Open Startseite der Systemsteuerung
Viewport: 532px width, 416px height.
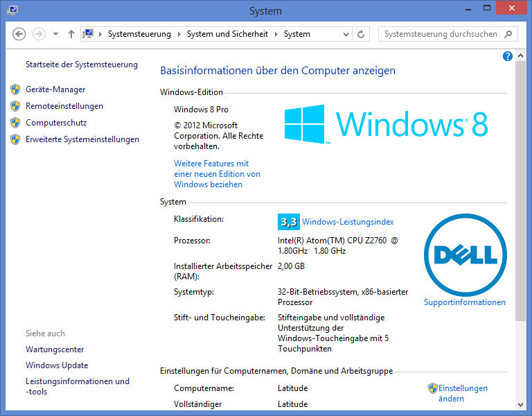tap(82, 64)
